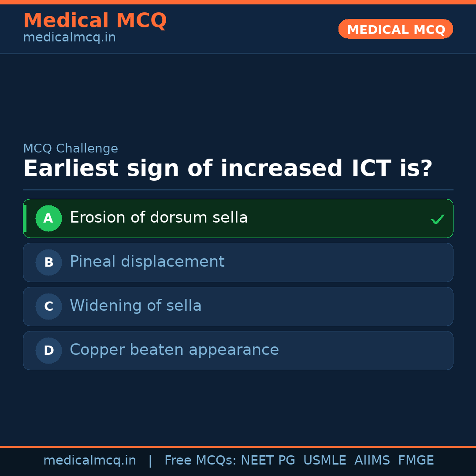Click the D letter circle icon

[x=48, y=350]
